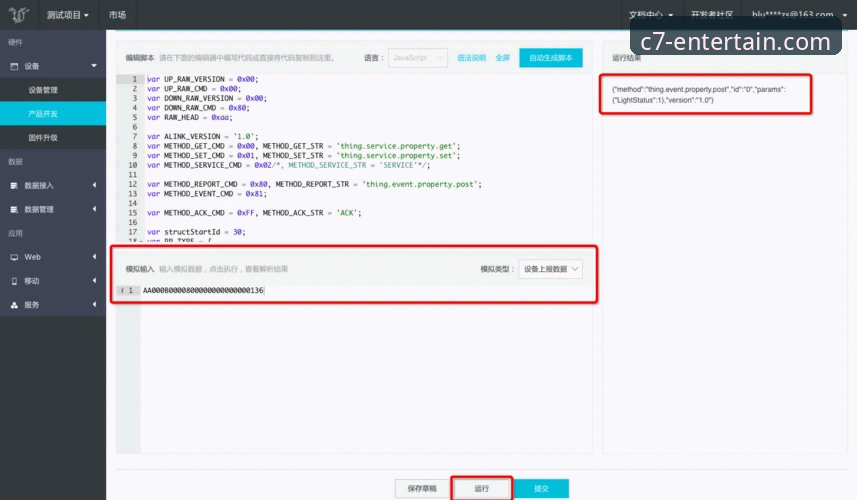Click line number 12 in code gutter
857x500 pixels.
(133, 184)
